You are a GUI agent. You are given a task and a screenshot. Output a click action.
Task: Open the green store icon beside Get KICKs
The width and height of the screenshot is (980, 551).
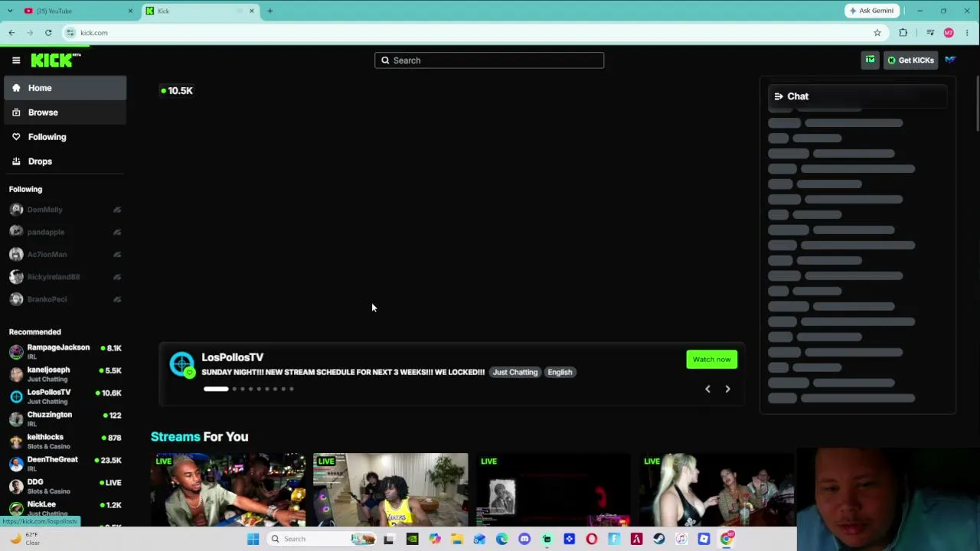(870, 60)
